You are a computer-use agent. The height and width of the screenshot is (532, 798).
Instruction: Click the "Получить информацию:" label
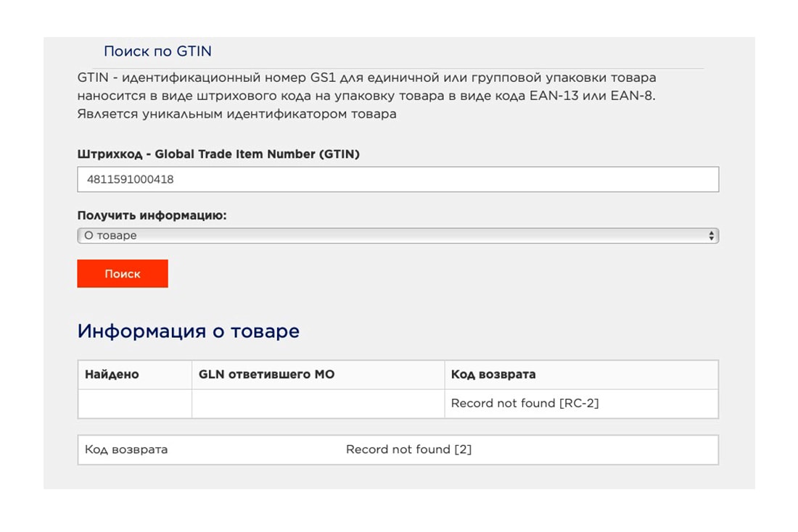[x=152, y=216]
